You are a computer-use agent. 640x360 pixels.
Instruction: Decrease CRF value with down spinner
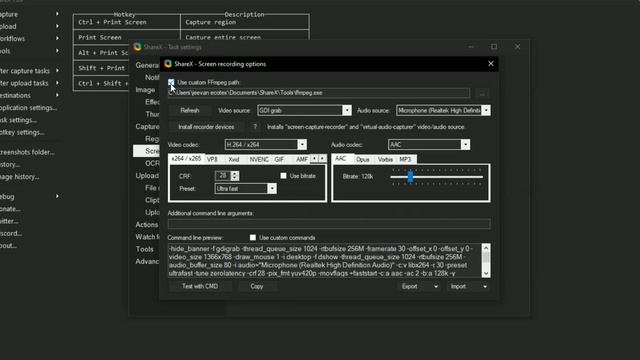(234, 178)
